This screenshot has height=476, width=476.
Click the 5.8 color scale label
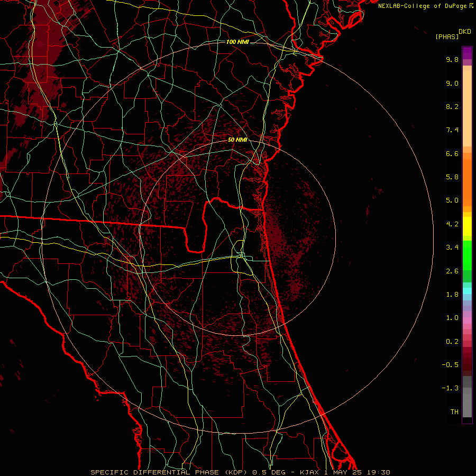tap(452, 177)
